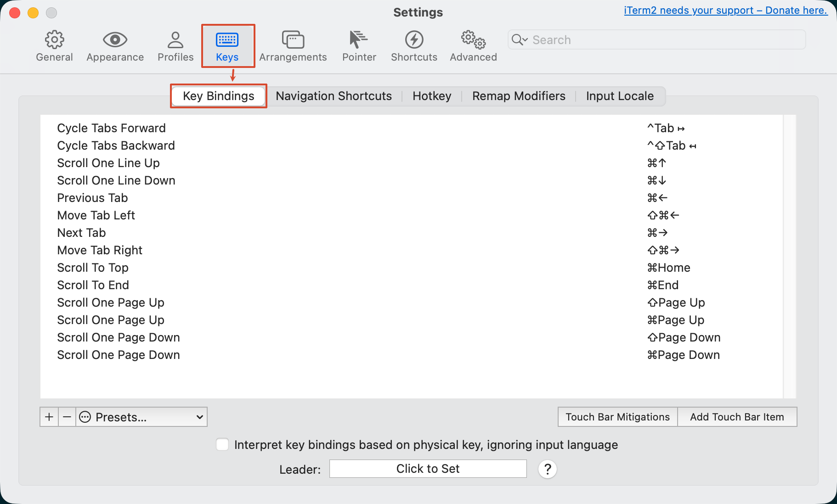
Task: Select the Scroll One Line Down binding
Action: [x=411, y=180]
